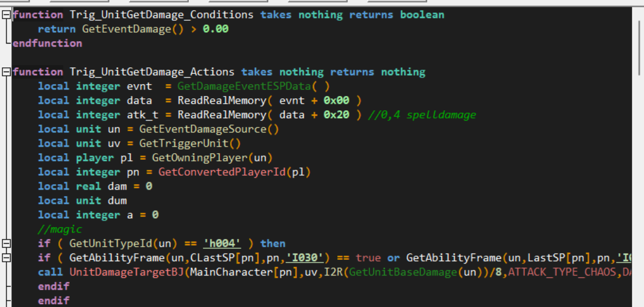Collapse the Trig_UnitGetDamage_Conditions function fold
This screenshot has height=307, width=644.
click(x=6, y=15)
